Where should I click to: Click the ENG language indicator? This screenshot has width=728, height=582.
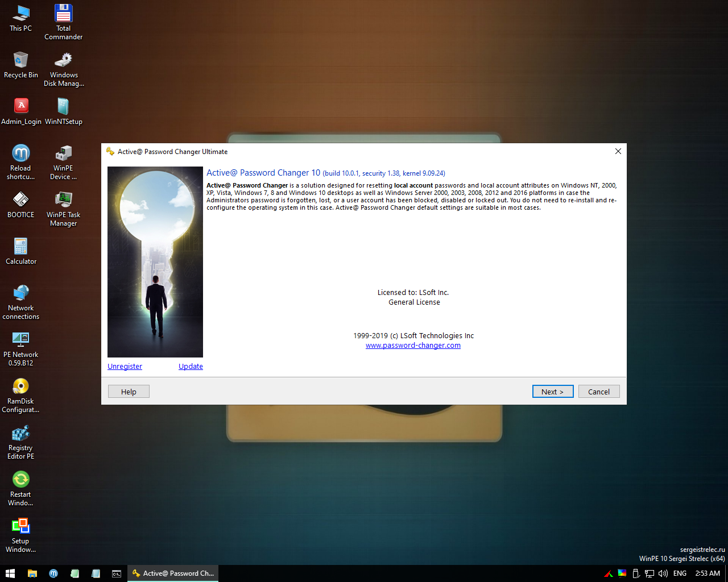pos(680,573)
